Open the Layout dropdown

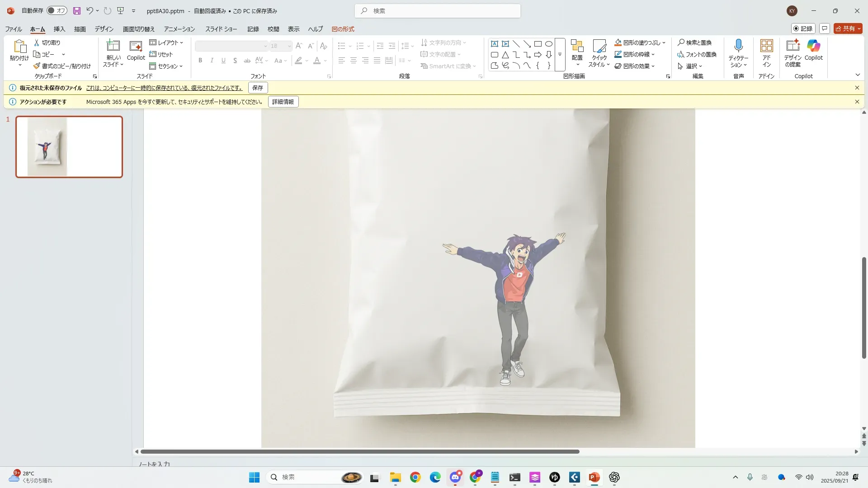[x=166, y=42]
